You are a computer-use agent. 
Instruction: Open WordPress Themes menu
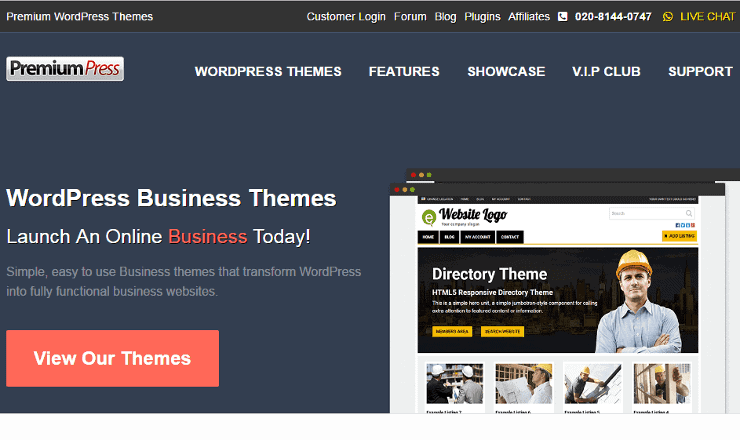tap(268, 71)
